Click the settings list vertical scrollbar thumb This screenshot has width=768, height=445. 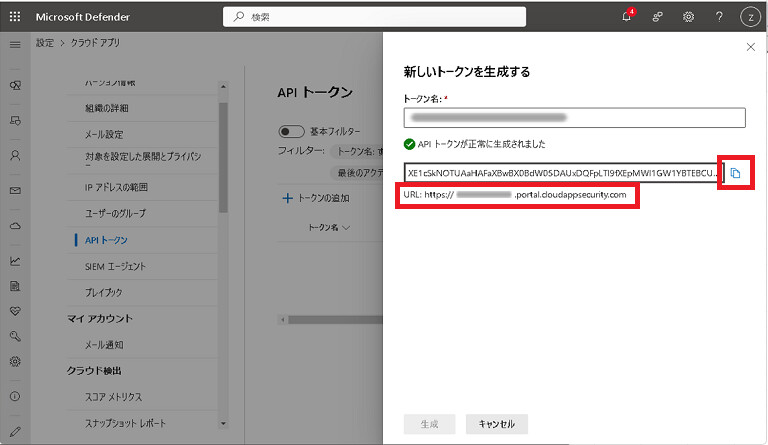(x=223, y=157)
